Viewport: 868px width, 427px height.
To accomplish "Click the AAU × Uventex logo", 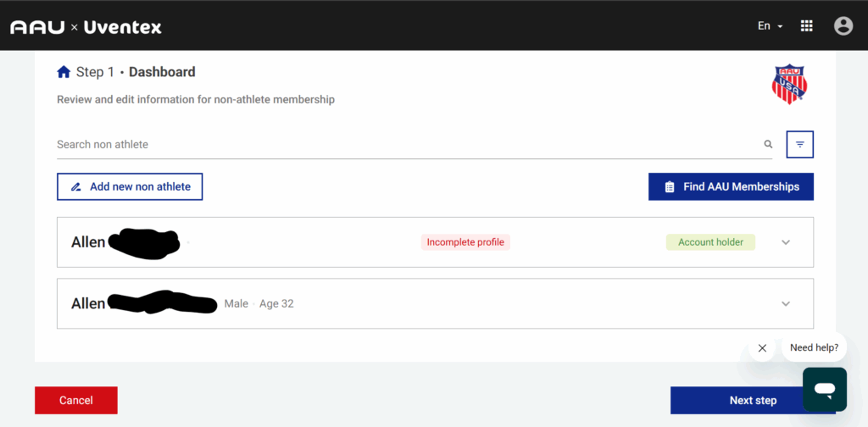I will pos(86,27).
